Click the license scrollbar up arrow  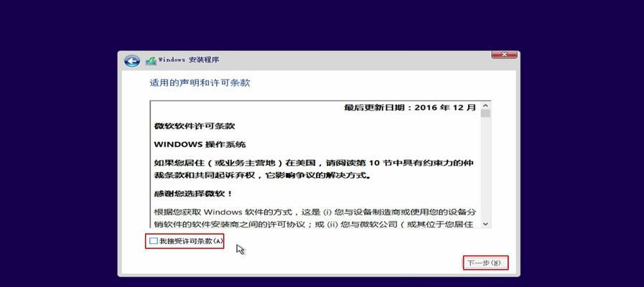[485, 105]
